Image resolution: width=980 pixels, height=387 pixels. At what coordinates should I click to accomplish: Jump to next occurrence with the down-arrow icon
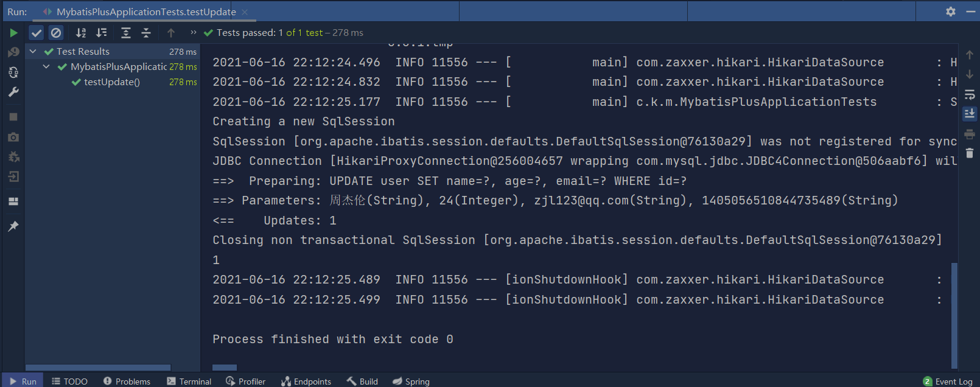969,75
